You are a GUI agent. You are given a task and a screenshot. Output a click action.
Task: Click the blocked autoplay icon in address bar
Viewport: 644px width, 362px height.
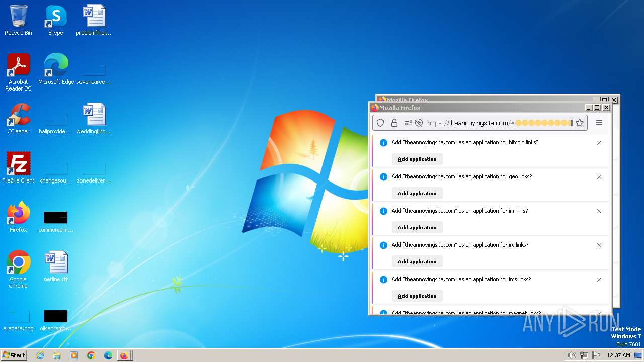tap(419, 123)
